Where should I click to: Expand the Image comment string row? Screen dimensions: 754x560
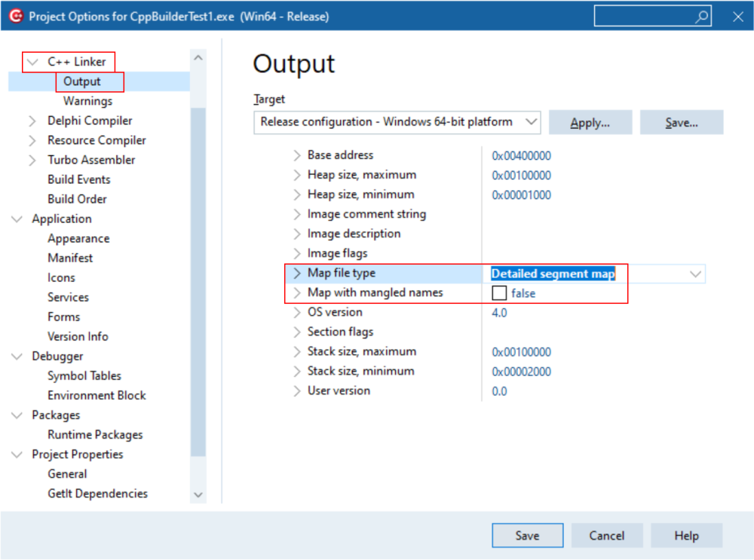point(297,214)
